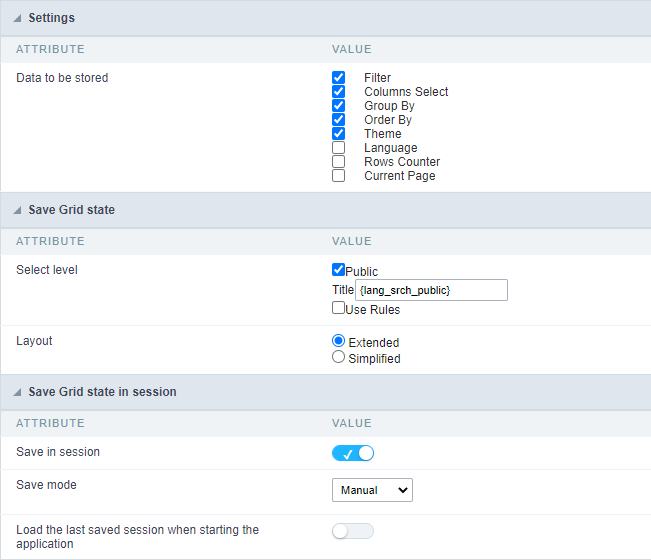
Task: Enable the Rows Counter checkbox
Action: click(x=339, y=161)
